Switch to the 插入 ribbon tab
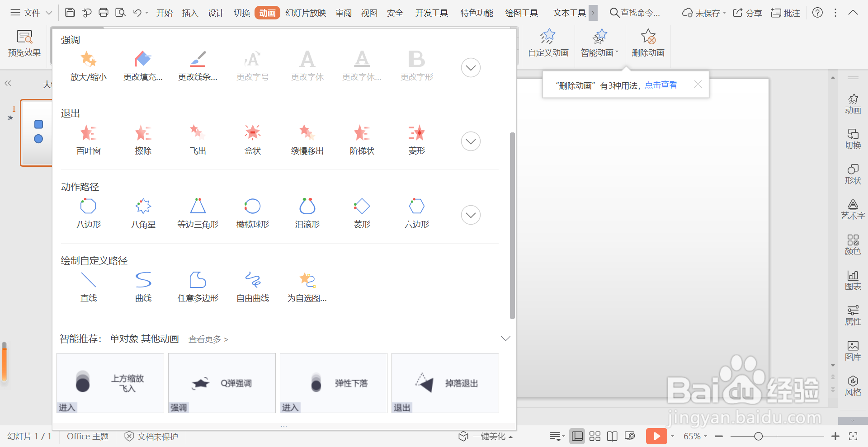868x447 pixels. pyautogui.click(x=190, y=13)
